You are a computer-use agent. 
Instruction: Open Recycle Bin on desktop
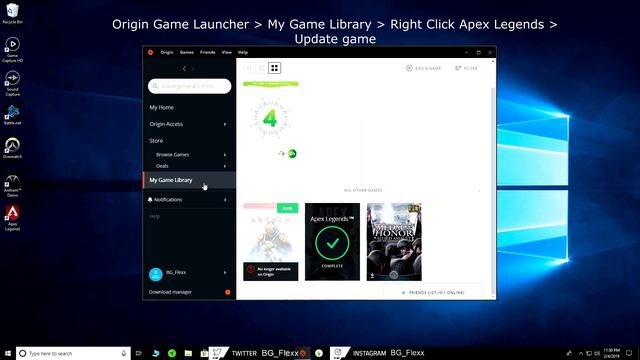click(x=12, y=13)
